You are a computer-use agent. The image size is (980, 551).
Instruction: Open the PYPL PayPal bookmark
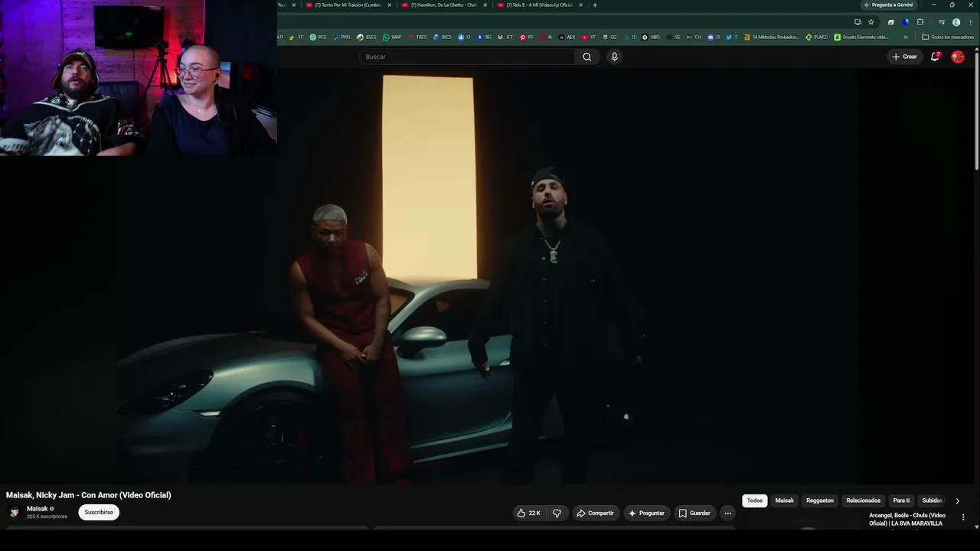tap(341, 37)
